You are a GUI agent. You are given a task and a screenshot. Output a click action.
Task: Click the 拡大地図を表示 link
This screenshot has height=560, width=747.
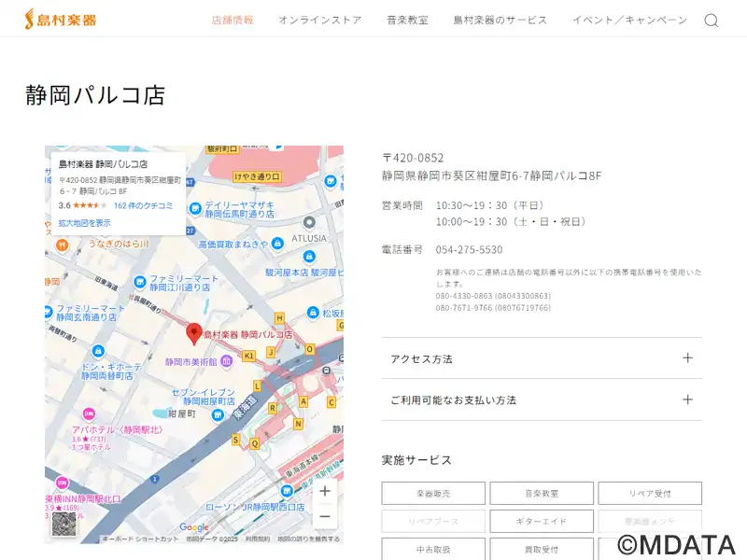point(84,223)
